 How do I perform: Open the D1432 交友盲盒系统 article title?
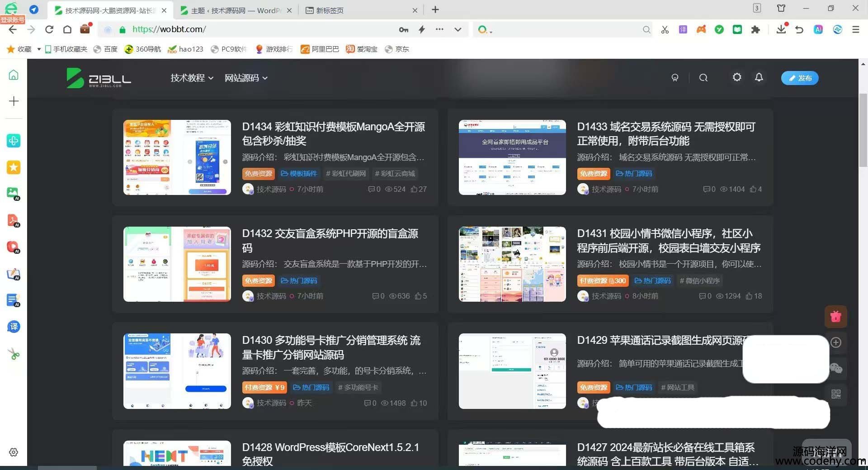[x=330, y=240]
